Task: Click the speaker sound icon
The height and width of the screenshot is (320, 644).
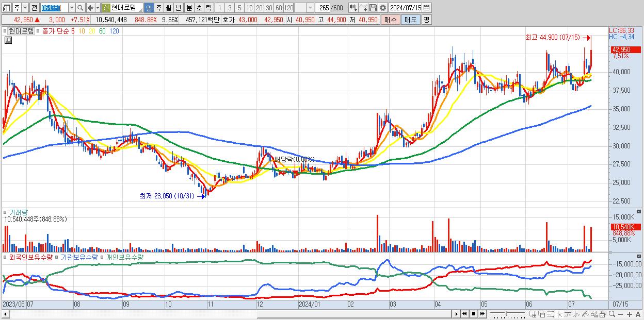Action: (90, 8)
